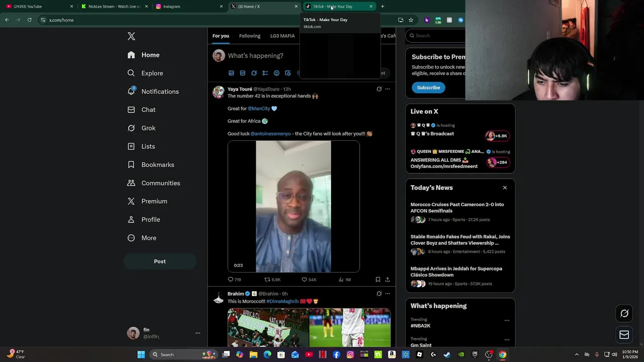Viewport: 644px width, 362px height.
Task: Click the Subscribe to Premium button
Action: (x=428, y=87)
